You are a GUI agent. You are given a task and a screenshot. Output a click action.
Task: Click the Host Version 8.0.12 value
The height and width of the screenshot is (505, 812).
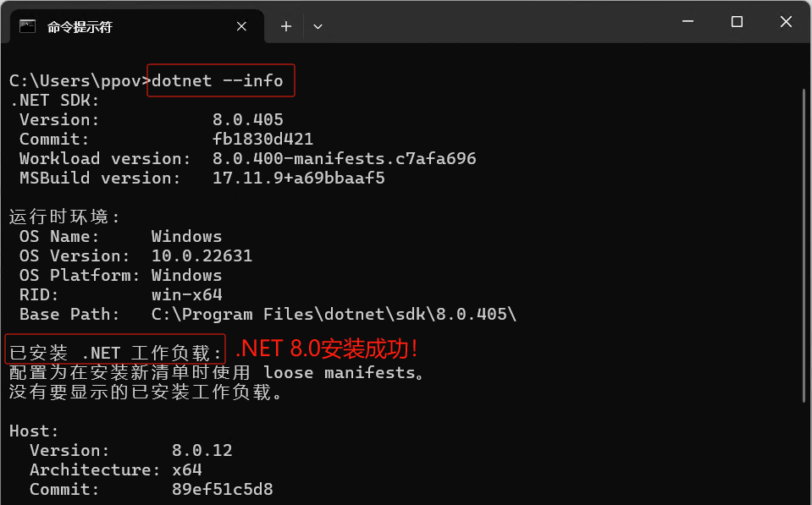[202, 450]
